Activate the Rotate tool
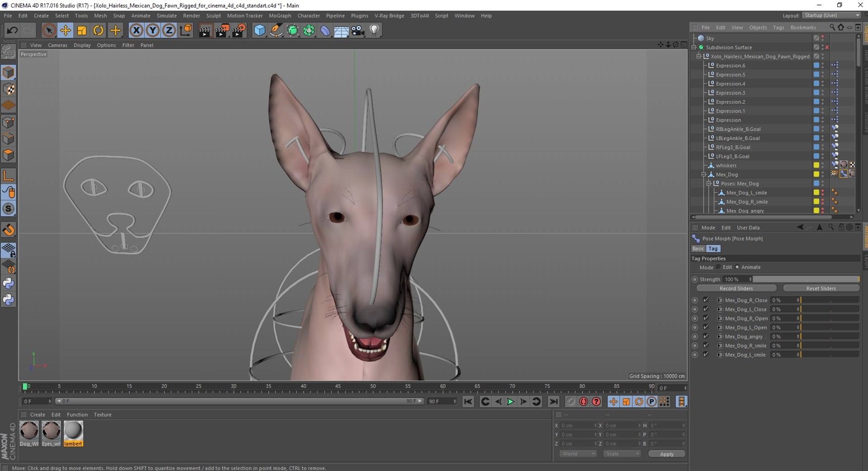868x471 pixels. [x=98, y=30]
